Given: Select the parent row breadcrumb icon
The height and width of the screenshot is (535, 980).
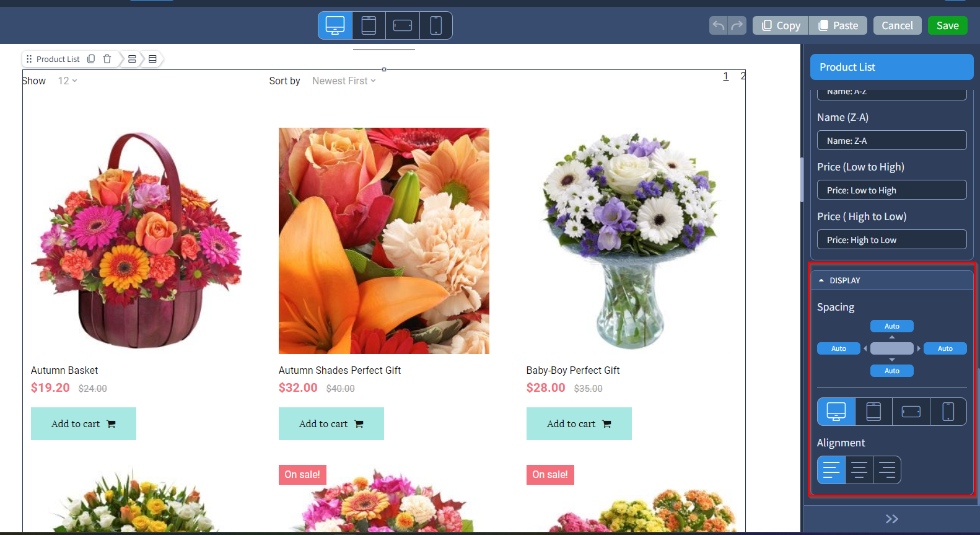Looking at the screenshot, I should click(x=132, y=59).
